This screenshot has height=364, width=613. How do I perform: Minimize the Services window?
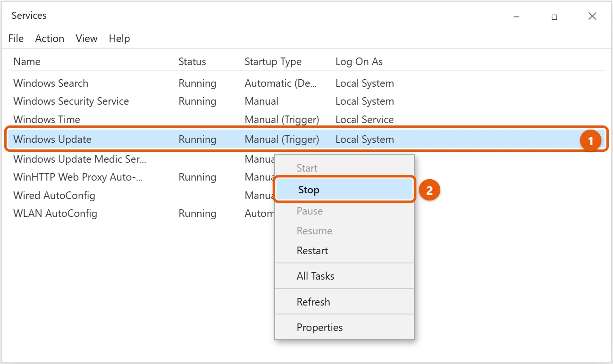tap(516, 17)
